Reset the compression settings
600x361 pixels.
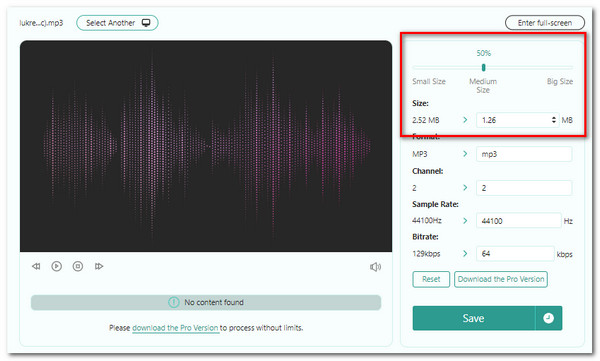(x=431, y=279)
